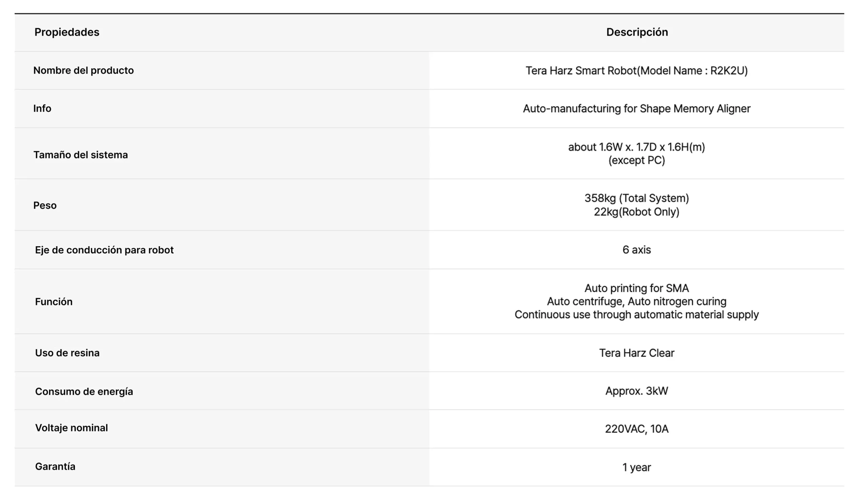Click the 6 axis value

point(636,250)
